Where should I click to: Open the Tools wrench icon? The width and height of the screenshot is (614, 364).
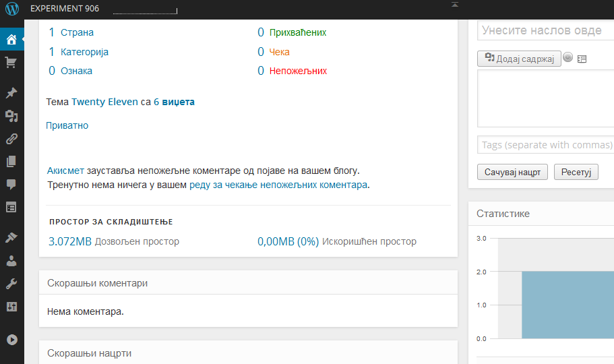(x=11, y=284)
